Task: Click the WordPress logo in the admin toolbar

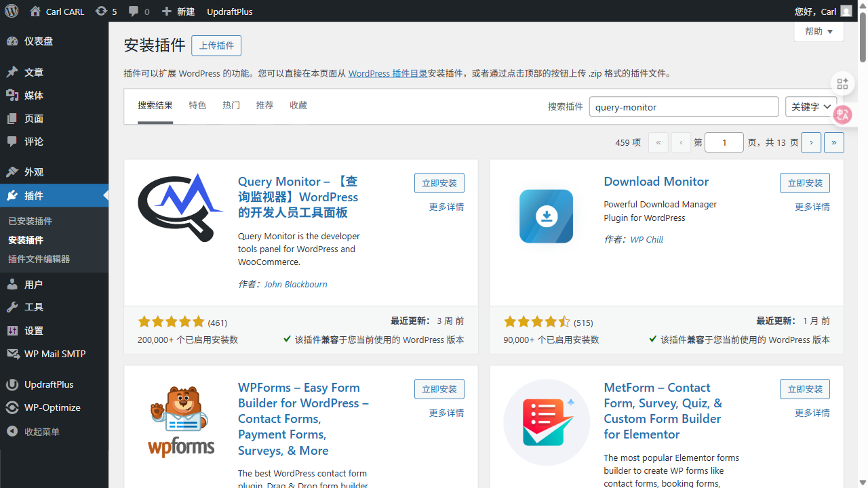Action: tap(11, 11)
